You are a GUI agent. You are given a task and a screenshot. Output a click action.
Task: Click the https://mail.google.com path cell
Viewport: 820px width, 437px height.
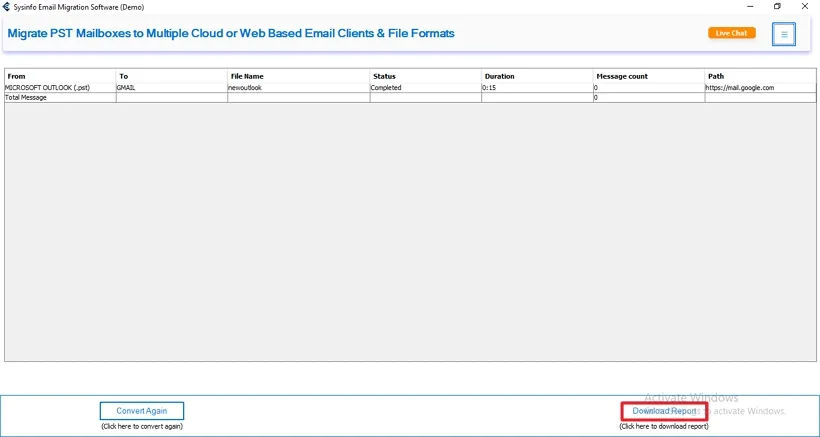760,88
